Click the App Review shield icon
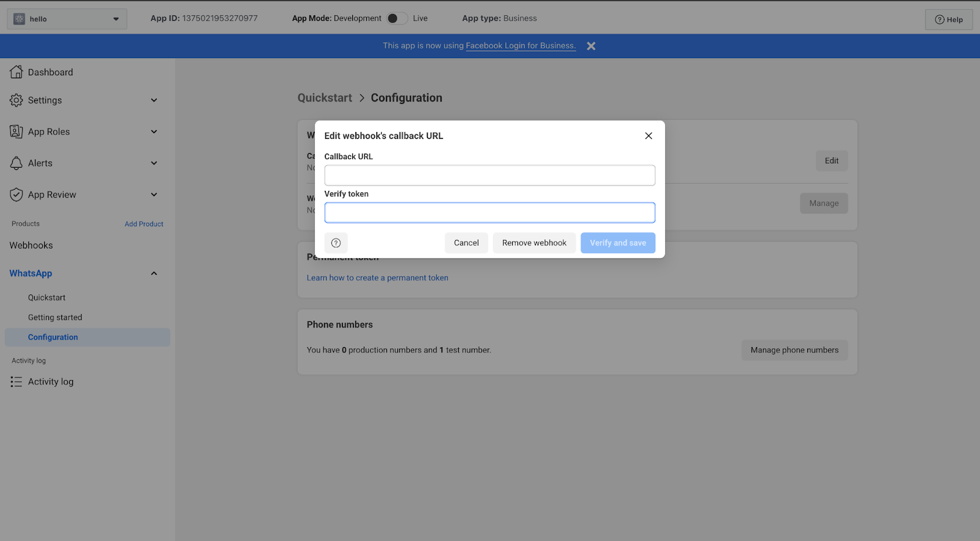The width and height of the screenshot is (980, 541). (x=17, y=195)
